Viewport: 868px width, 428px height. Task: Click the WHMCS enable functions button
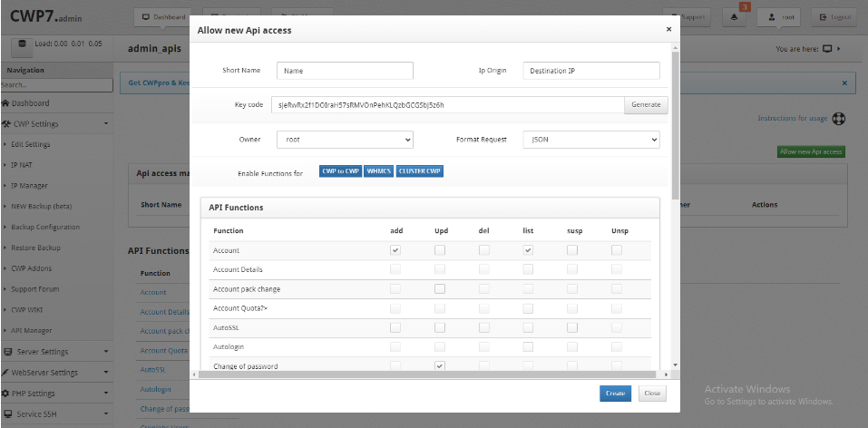coord(379,171)
